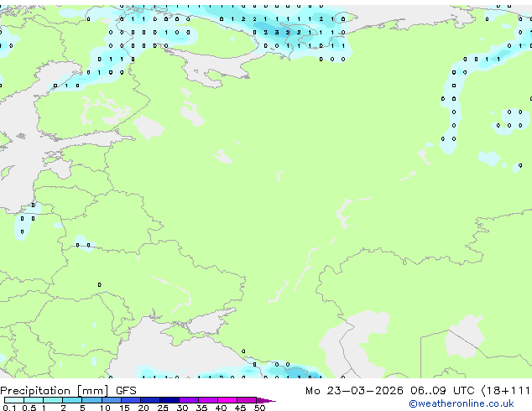The width and height of the screenshot is (532, 411).
Task: Click the '0.1' legend scale label
Action: 9,408
